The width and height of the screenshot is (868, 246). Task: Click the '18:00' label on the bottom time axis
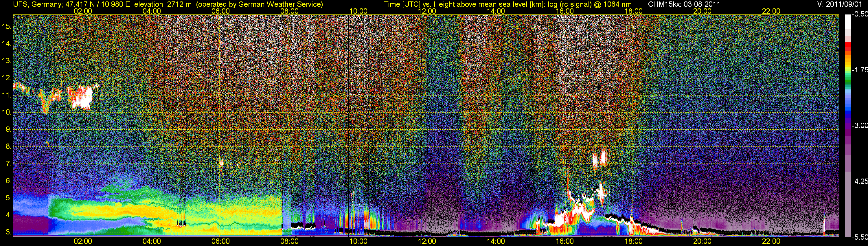[633, 241]
